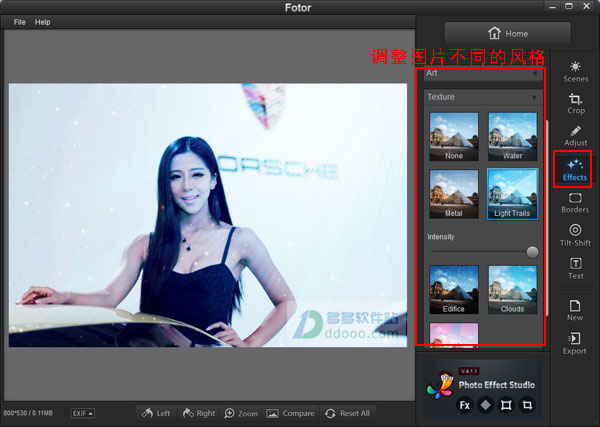Image resolution: width=600 pixels, height=427 pixels.
Task: Apply the Metal texture
Action: tap(454, 194)
